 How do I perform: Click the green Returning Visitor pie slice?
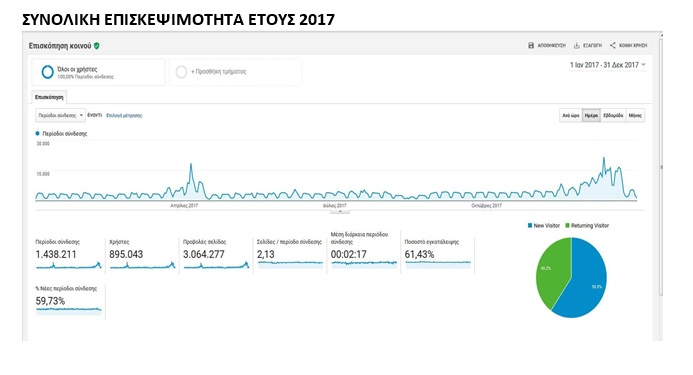(x=552, y=270)
